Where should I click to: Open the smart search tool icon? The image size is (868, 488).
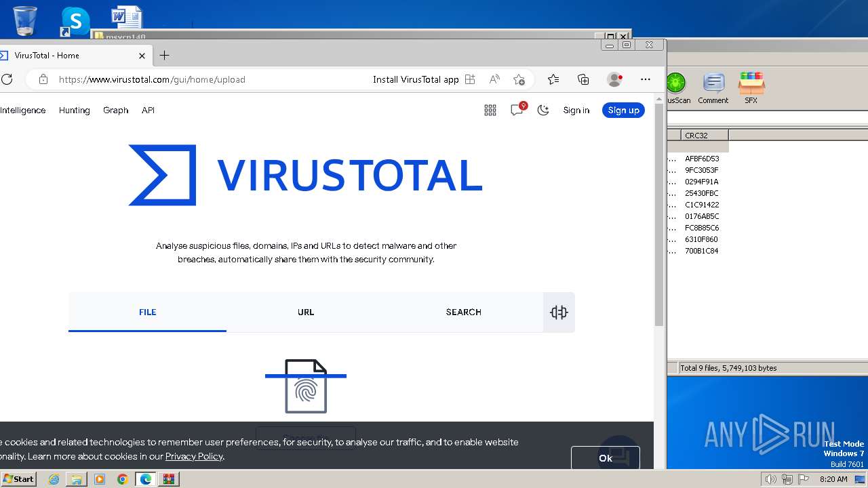coord(559,312)
